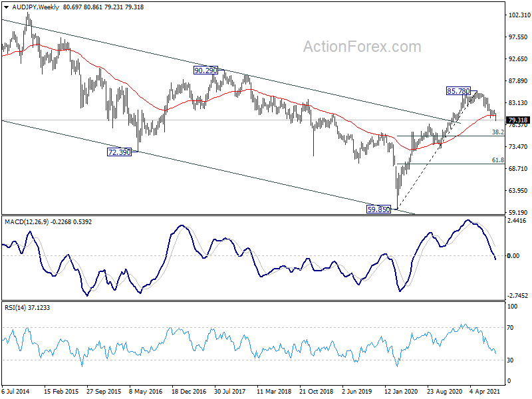The image size is (532, 399).
Task: Select the 59.850 low price label
Action: [378, 209]
